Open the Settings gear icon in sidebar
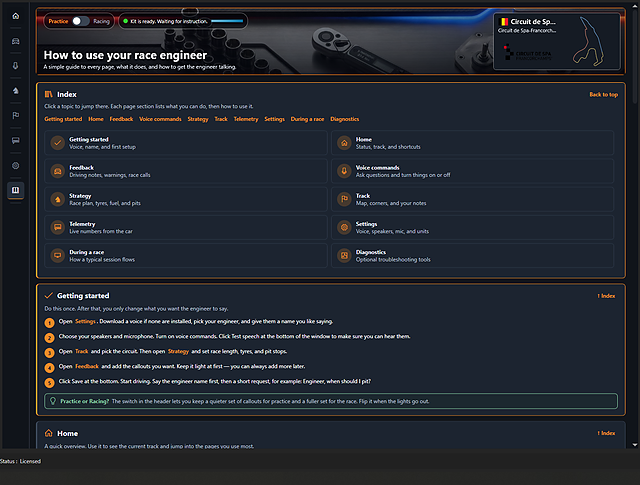 click(16, 165)
